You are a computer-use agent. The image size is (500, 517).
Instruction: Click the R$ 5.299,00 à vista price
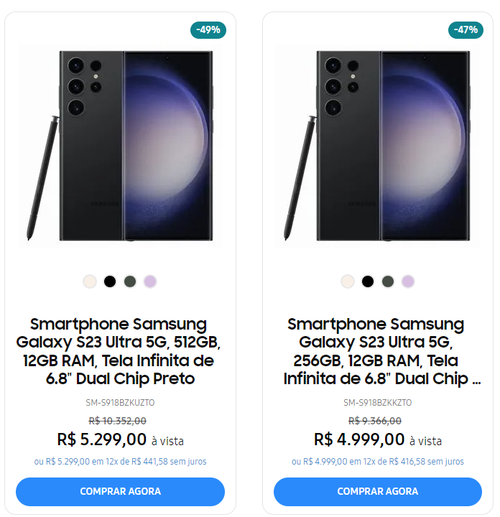(x=120, y=439)
